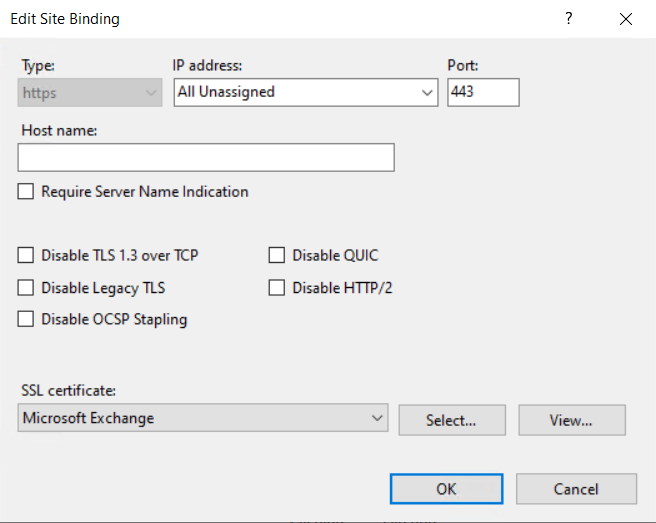Expand the SSL certificate dropdown
Image resolution: width=656 pixels, height=523 pixels.
tap(377, 418)
